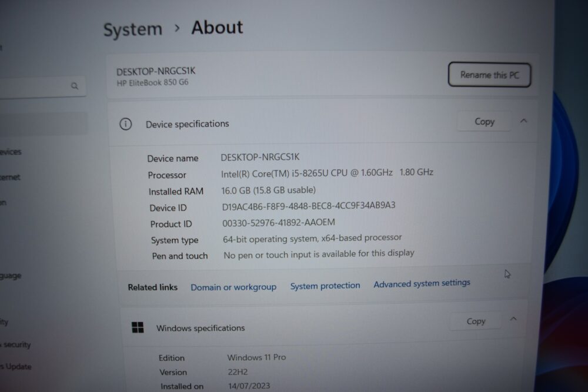Click the Related links label
The height and width of the screenshot is (392, 588).
[x=153, y=287]
